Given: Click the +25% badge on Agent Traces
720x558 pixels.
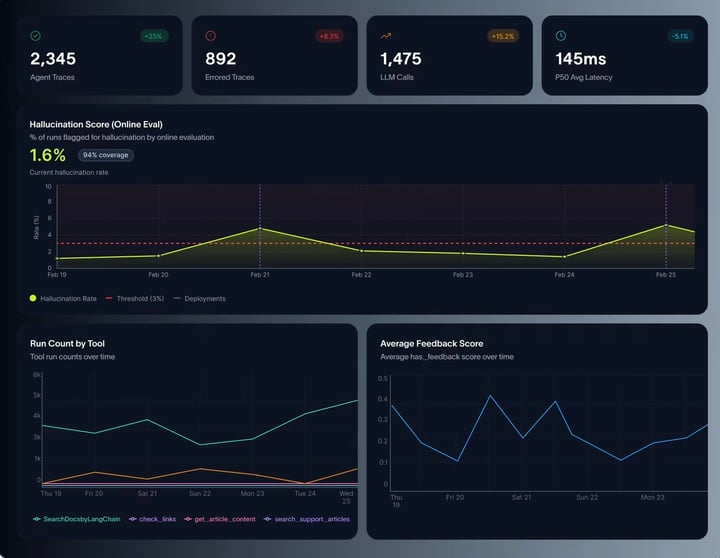Looking at the screenshot, I should 153,36.
